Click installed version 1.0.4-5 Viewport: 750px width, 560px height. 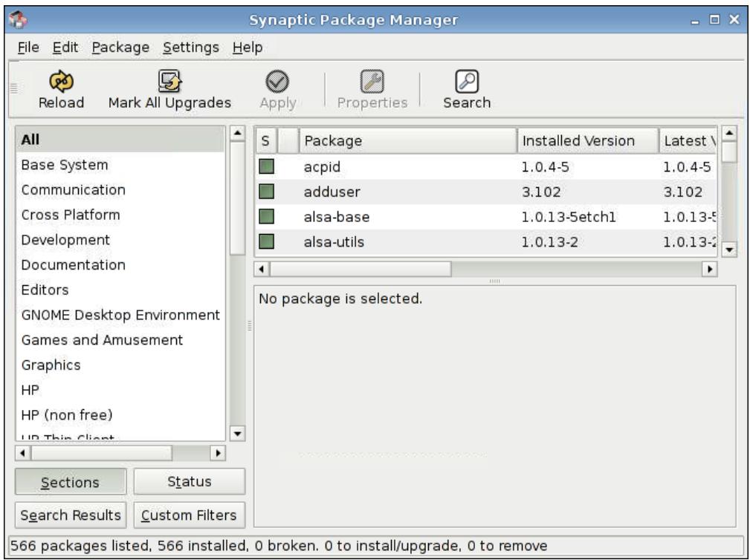click(545, 167)
